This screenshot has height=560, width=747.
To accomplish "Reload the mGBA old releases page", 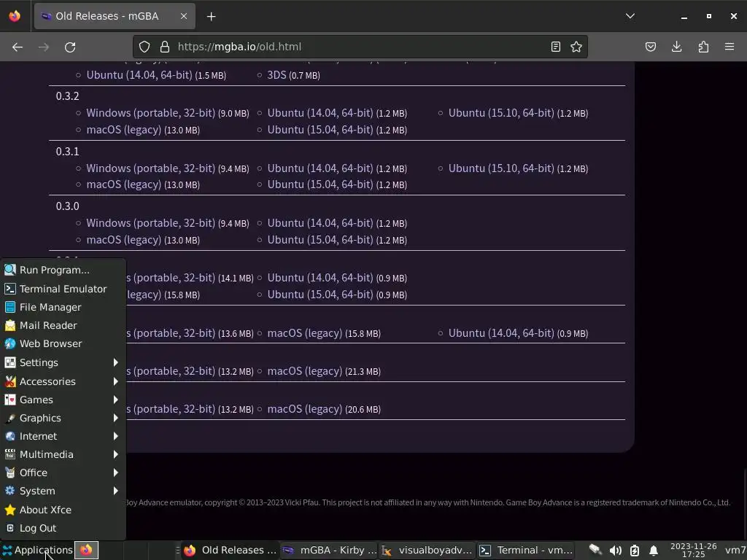I will click(x=70, y=47).
